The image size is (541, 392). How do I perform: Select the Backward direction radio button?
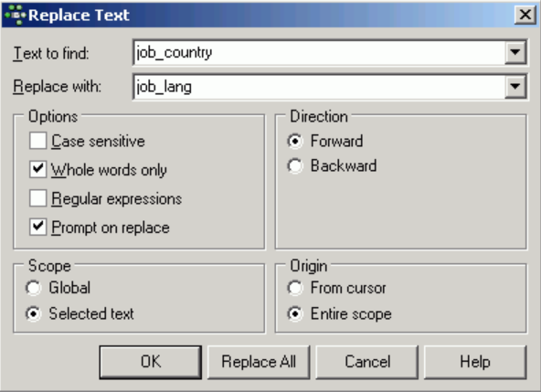click(x=295, y=166)
